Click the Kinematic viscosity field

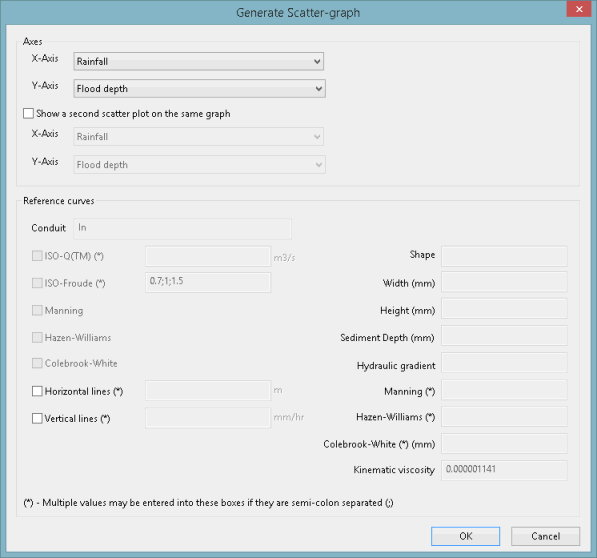[504, 470]
